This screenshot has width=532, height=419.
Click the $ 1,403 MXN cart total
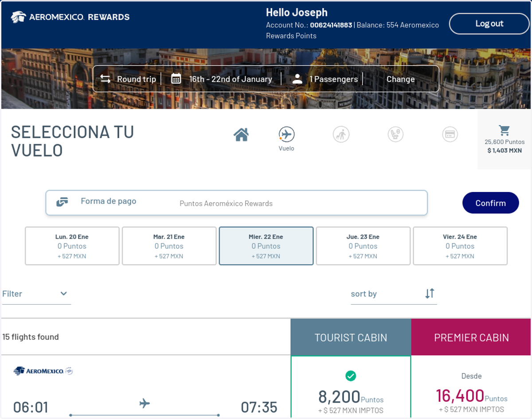tap(505, 151)
